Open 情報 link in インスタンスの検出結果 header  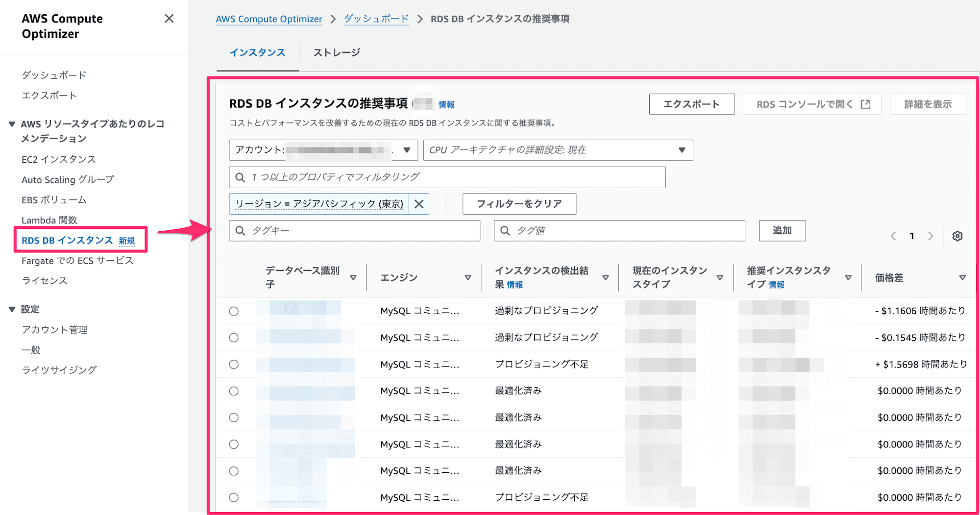(x=514, y=285)
